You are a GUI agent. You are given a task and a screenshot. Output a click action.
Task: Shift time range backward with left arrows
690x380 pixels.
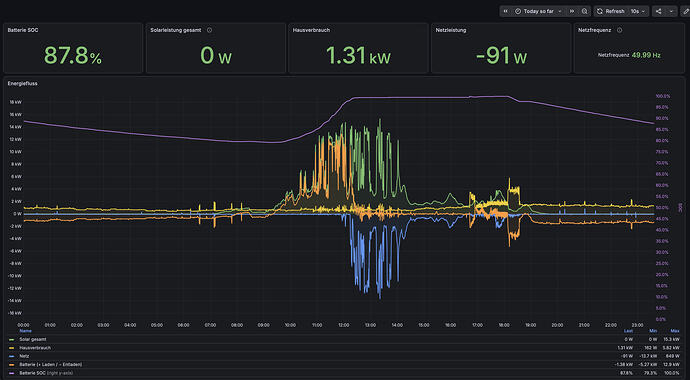(506, 11)
